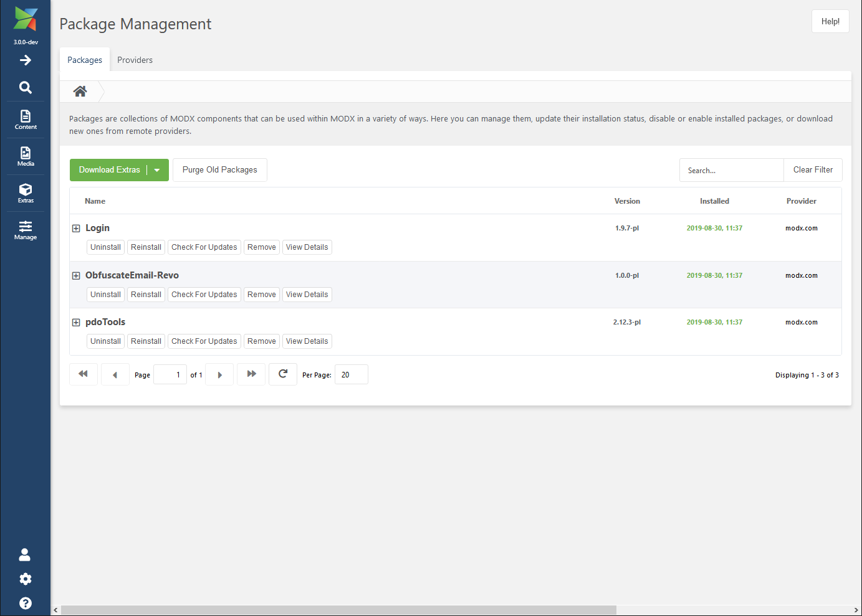Open the Extras sidebar menu
The height and width of the screenshot is (616, 862).
pyautogui.click(x=26, y=193)
